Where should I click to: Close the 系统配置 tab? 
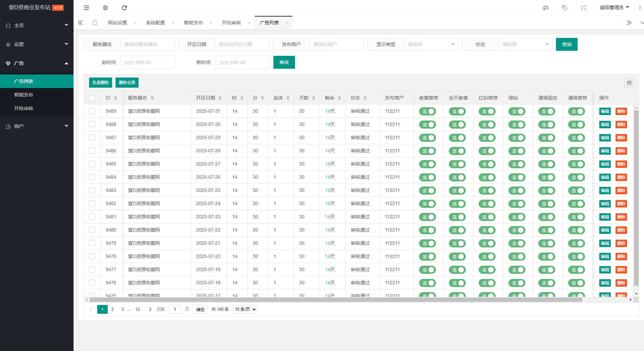173,23
